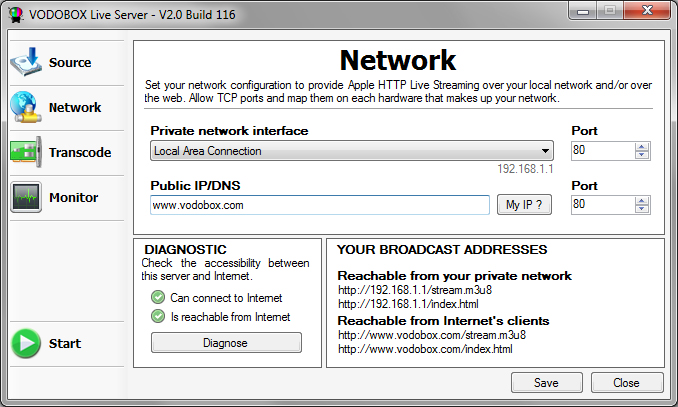Open the Monitor section label
Screen dimensions: 678x407
(x=74, y=198)
